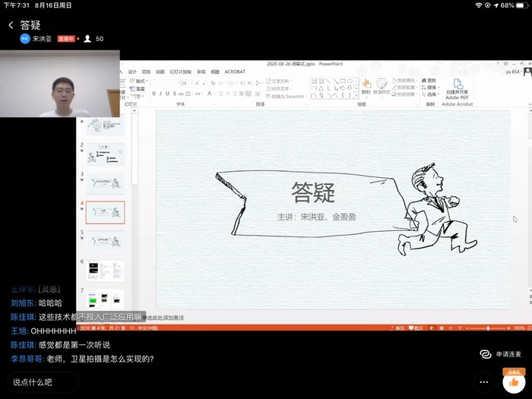This screenshot has height=399, width=532.
Task: Select the triangle shape in the gallery
Action: (321, 88)
